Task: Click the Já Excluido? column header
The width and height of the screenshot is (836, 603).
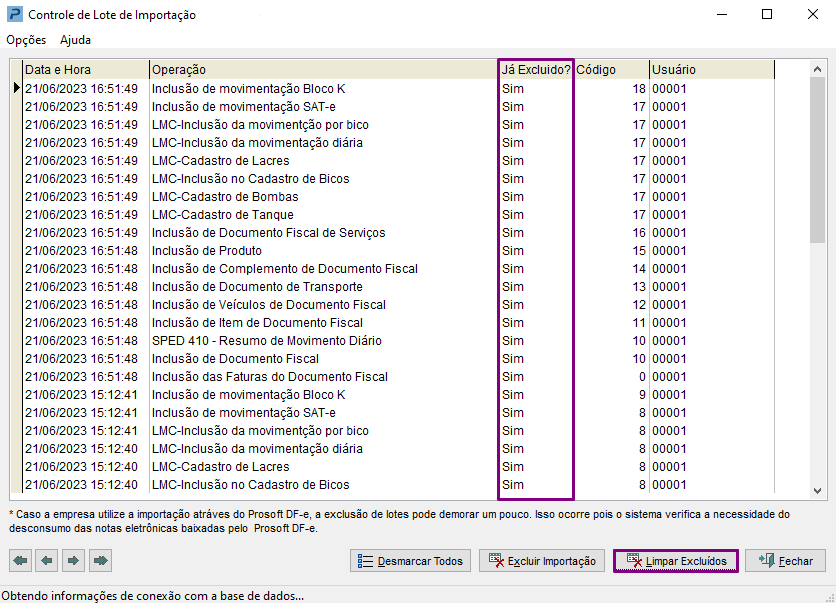Action: pyautogui.click(x=536, y=69)
